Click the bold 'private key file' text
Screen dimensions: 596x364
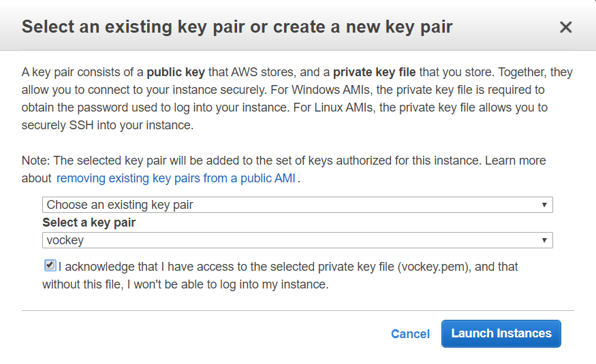click(x=373, y=72)
